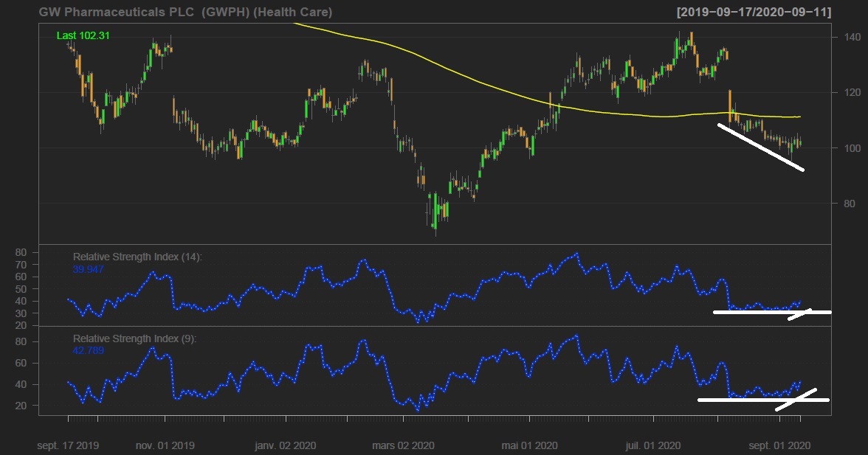
Task: Click the 40 level on RSI 9 axis
Action: click(21, 384)
